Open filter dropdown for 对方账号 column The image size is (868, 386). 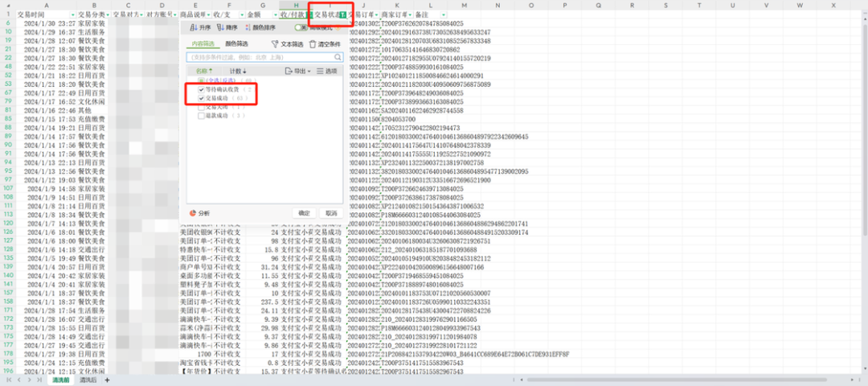click(175, 14)
